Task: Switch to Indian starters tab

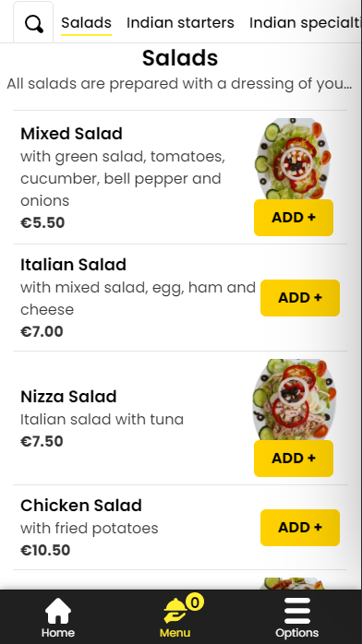Action: [x=180, y=22]
